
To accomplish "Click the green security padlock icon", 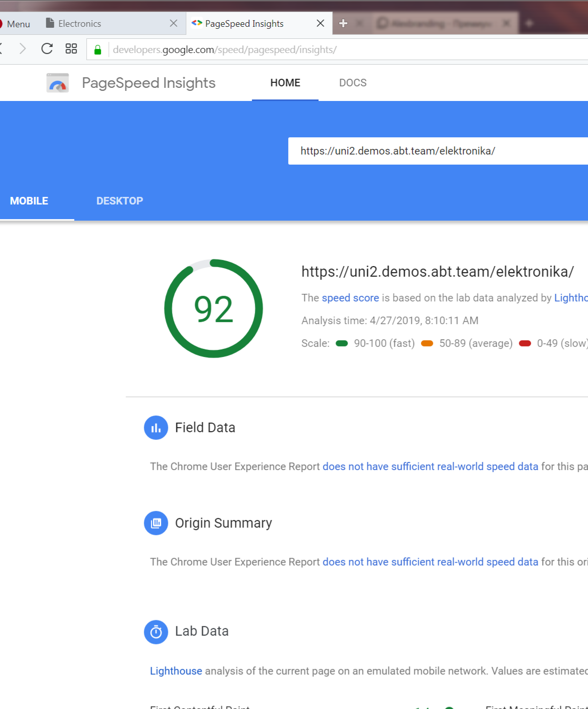I will [x=98, y=49].
